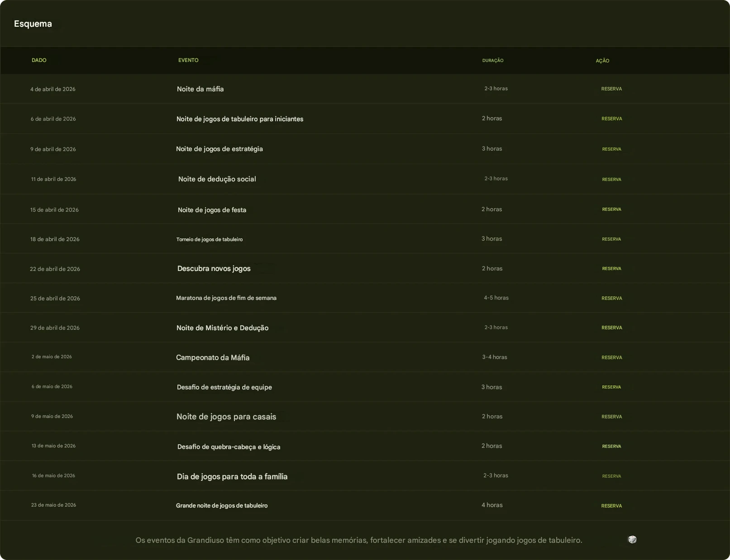This screenshot has height=560, width=730.
Task: Reserve Torneio de jogos de tabuleiro
Action: tap(611, 239)
